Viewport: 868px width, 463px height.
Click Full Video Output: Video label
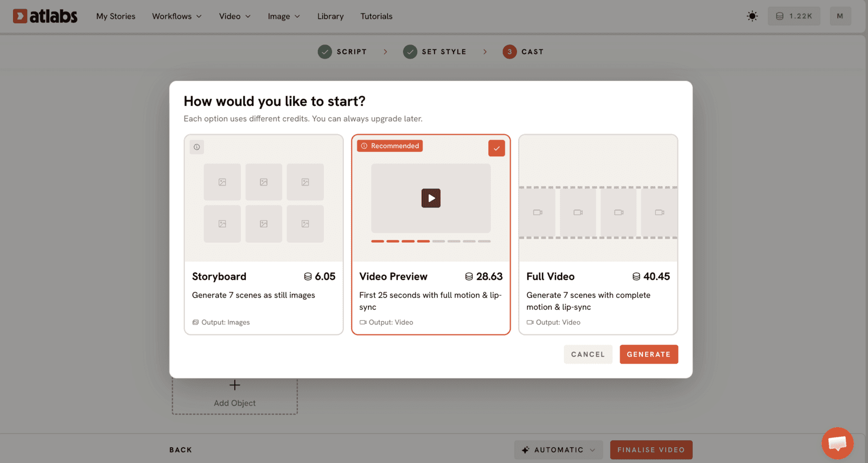click(553, 322)
